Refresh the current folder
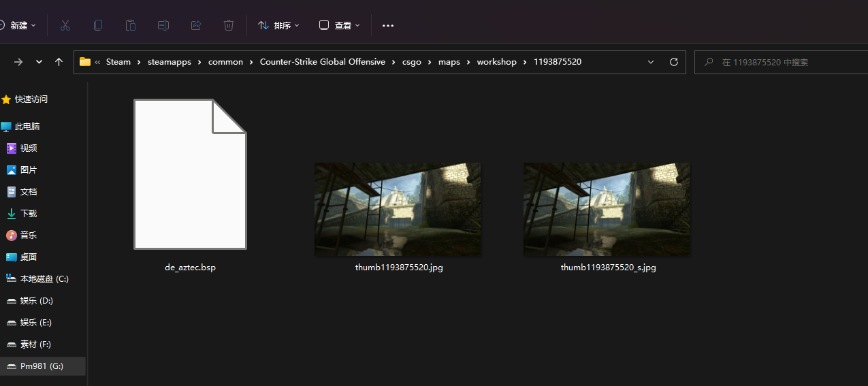The image size is (868, 386). 674,62
